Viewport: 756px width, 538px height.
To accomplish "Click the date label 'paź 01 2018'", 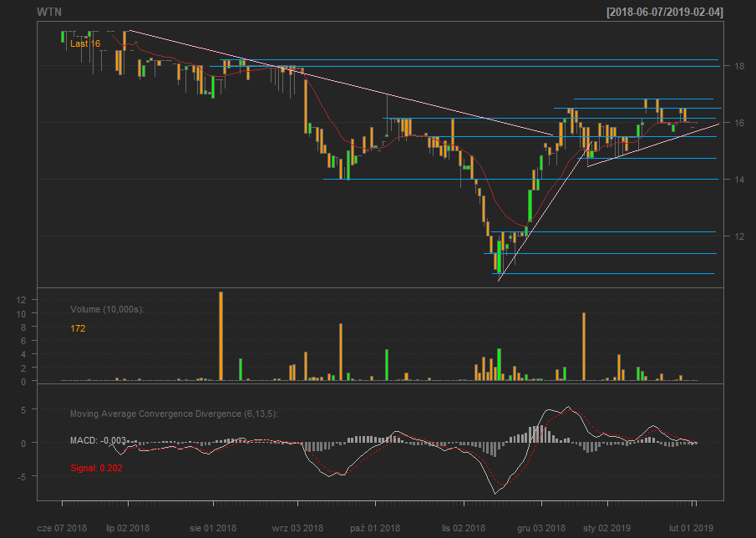I will [375, 528].
